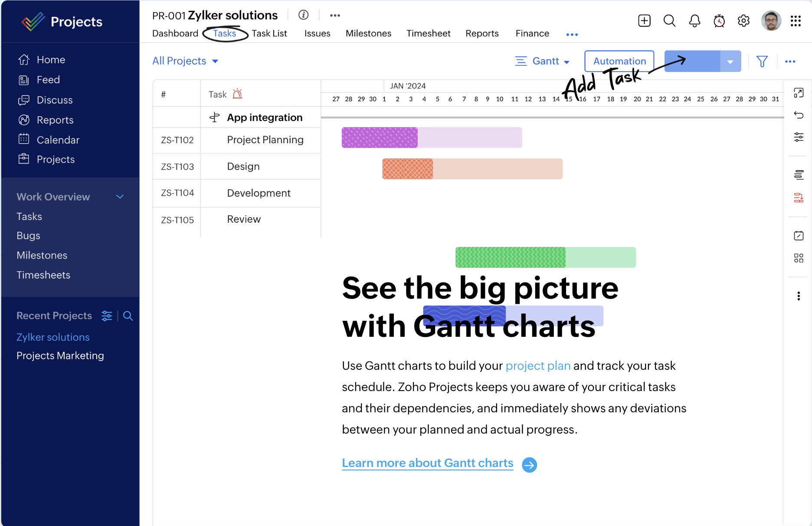This screenshot has height=526, width=812.
Task: Select the ZS-T104 Development task row
Action: [237, 193]
